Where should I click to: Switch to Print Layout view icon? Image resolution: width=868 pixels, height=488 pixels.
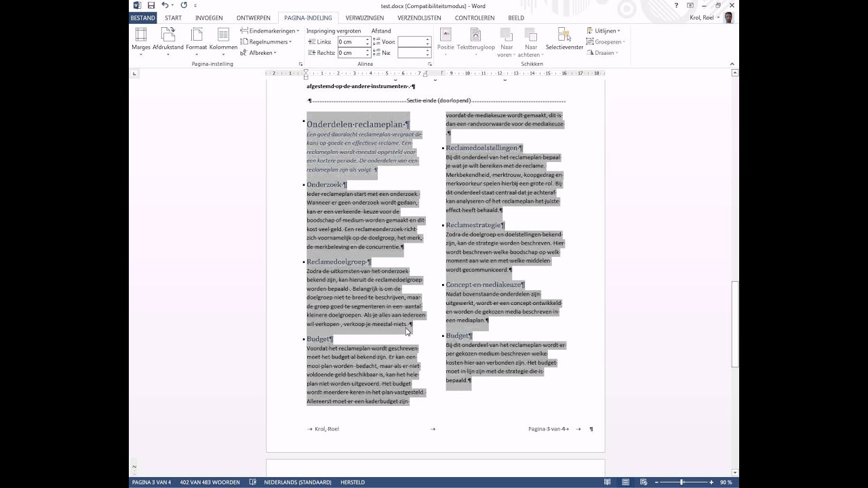[625, 482]
